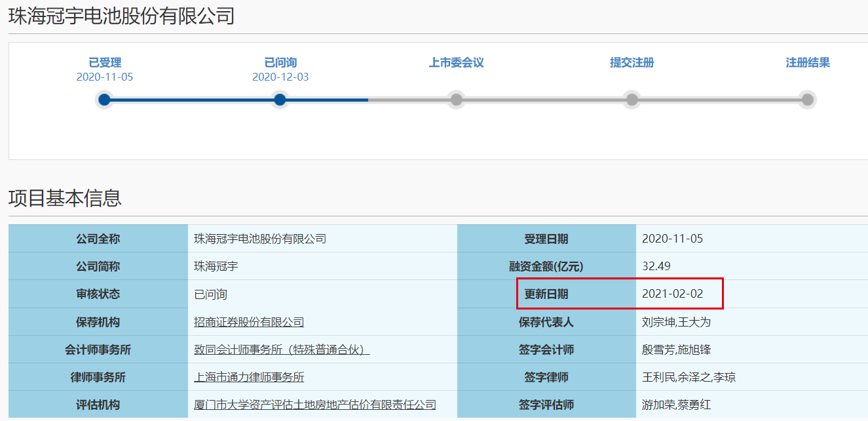Click the 提交注册 timeline node dot
The width and height of the screenshot is (868, 421).
pyautogui.click(x=632, y=100)
